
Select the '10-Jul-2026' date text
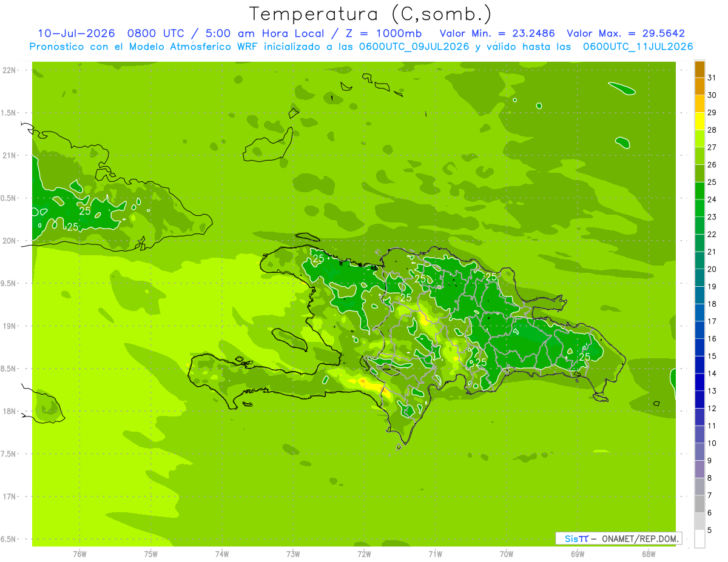point(76,33)
